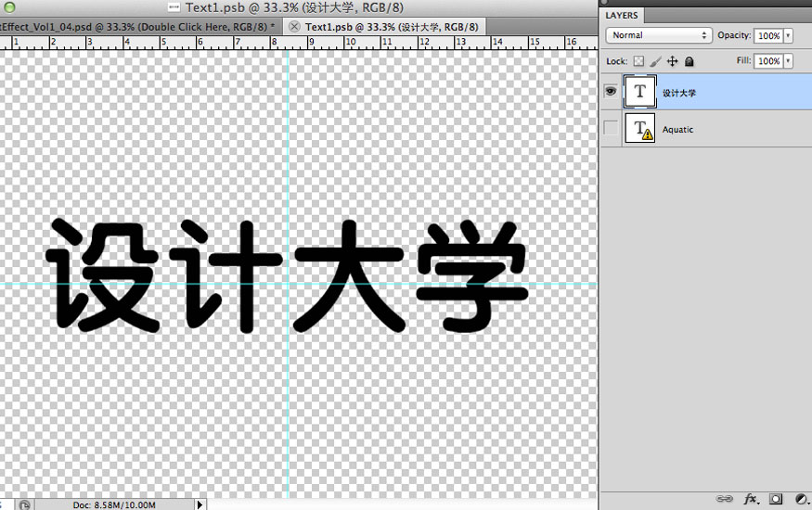Lock layer position with the move icon

pyautogui.click(x=672, y=61)
